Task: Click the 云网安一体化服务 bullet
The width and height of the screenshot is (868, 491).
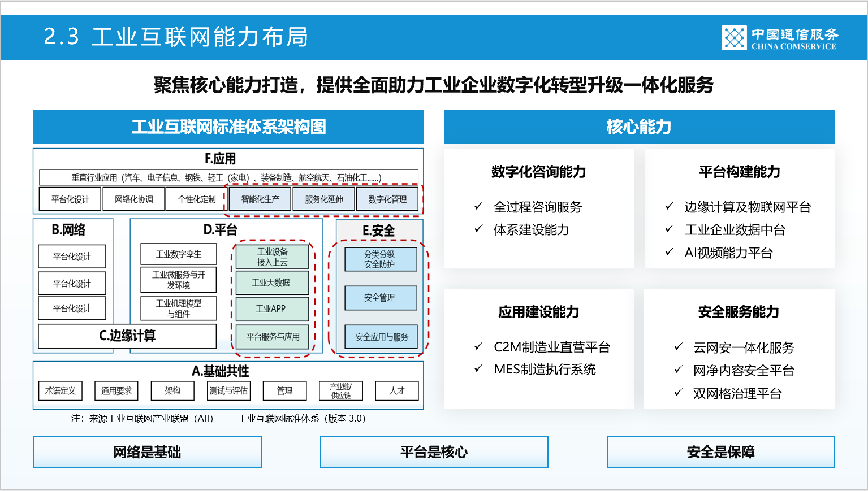Action: click(x=744, y=347)
